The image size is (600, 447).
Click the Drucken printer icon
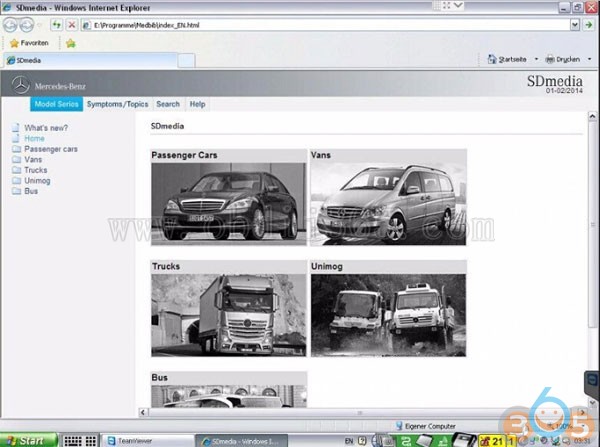550,59
